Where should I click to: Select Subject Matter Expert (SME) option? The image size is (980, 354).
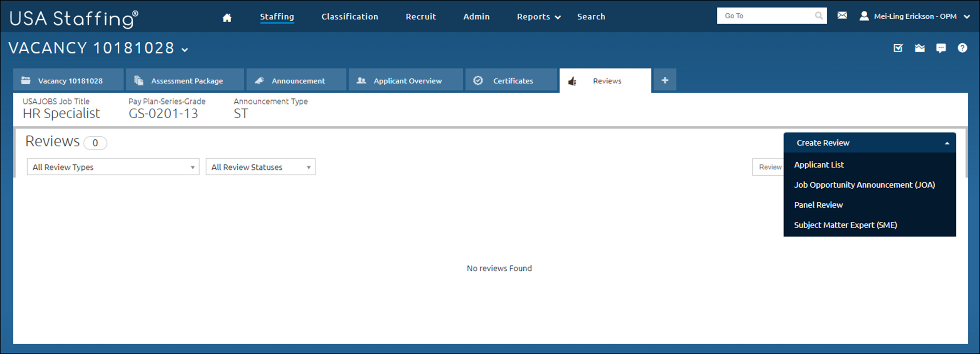(845, 225)
